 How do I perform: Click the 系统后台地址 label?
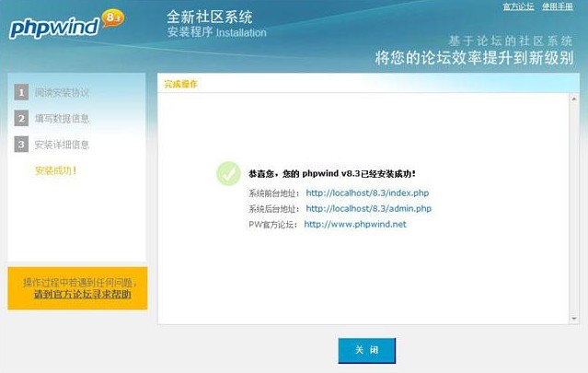pyautogui.click(x=274, y=209)
